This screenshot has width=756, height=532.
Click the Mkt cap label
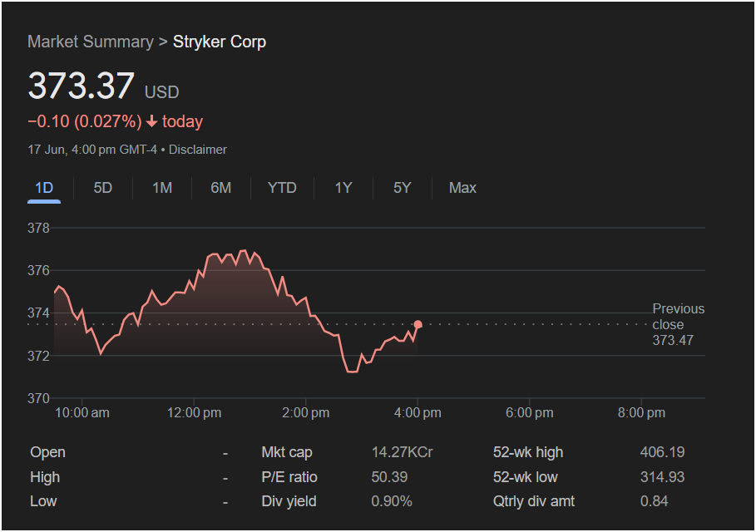pyautogui.click(x=287, y=452)
